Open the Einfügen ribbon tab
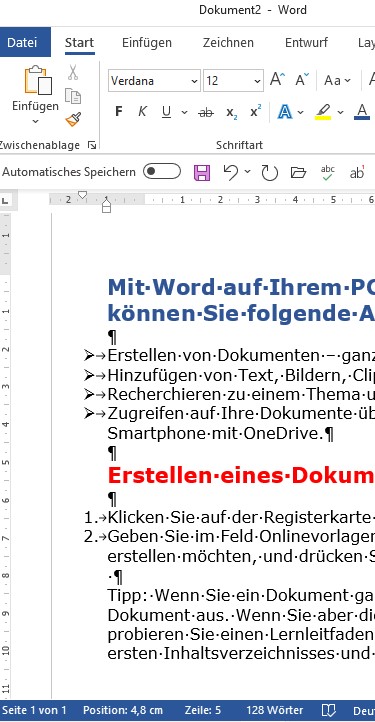The height and width of the screenshot is (722, 375). pos(146,43)
